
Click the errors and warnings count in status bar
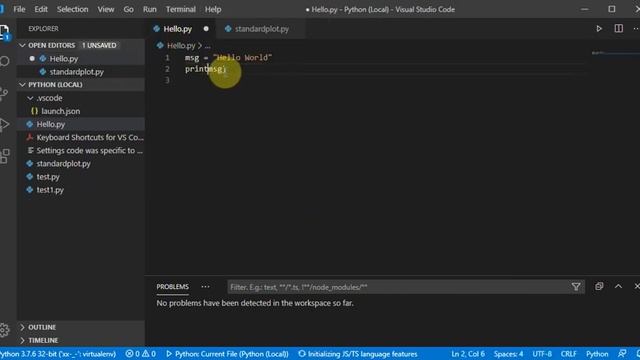tap(140, 354)
